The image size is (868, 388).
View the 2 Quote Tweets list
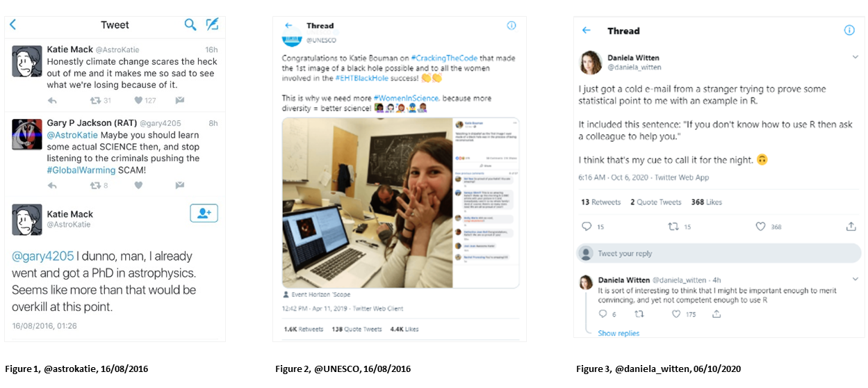point(656,202)
